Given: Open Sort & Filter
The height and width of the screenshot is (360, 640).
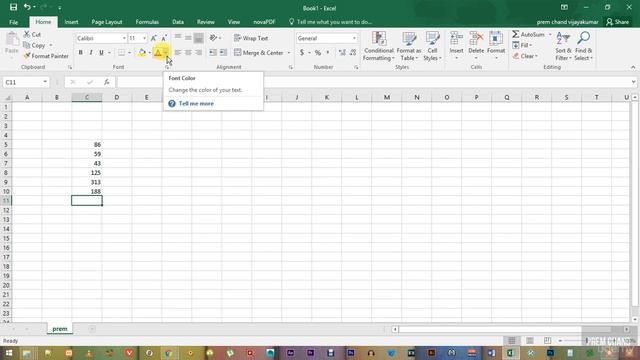Looking at the screenshot, I should pyautogui.click(x=563, y=46).
